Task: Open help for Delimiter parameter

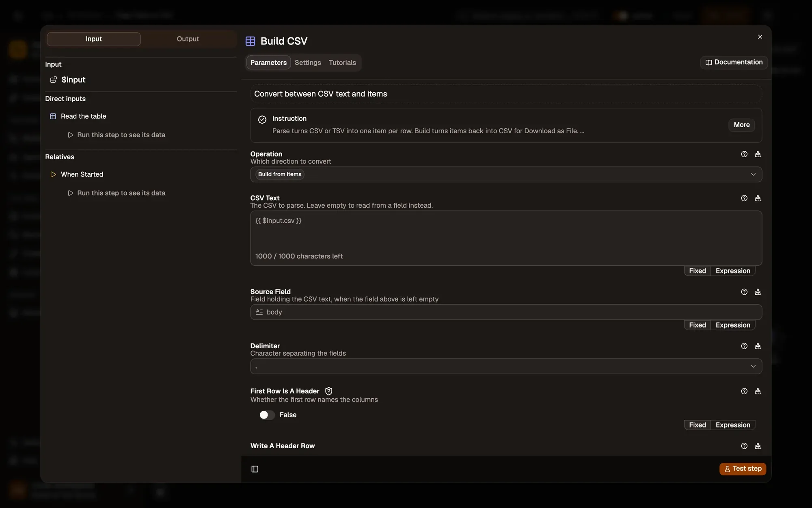Action: pyautogui.click(x=744, y=346)
